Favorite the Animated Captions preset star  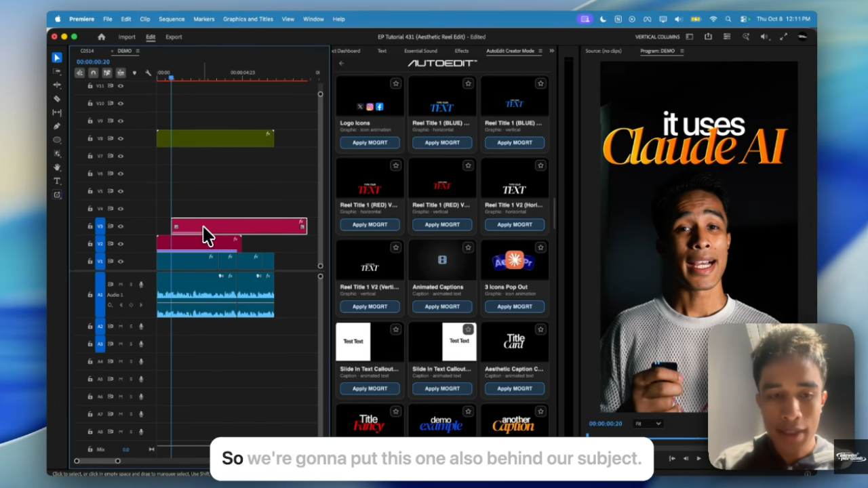pos(468,247)
